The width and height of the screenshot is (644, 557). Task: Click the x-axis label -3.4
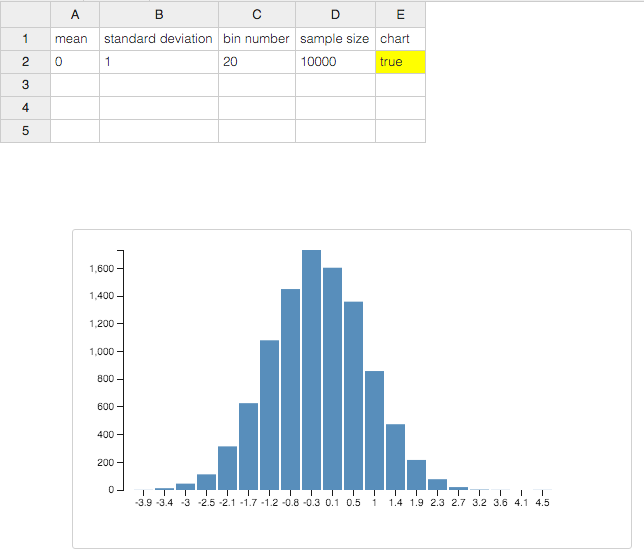[x=165, y=503]
